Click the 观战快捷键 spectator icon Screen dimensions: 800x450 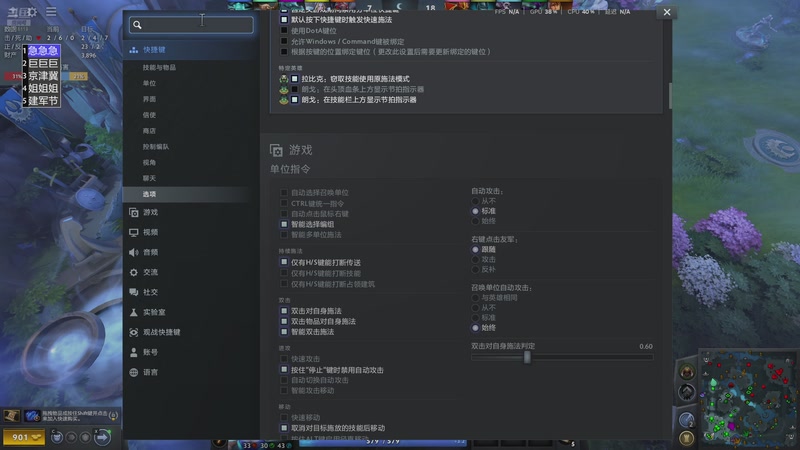pos(134,332)
